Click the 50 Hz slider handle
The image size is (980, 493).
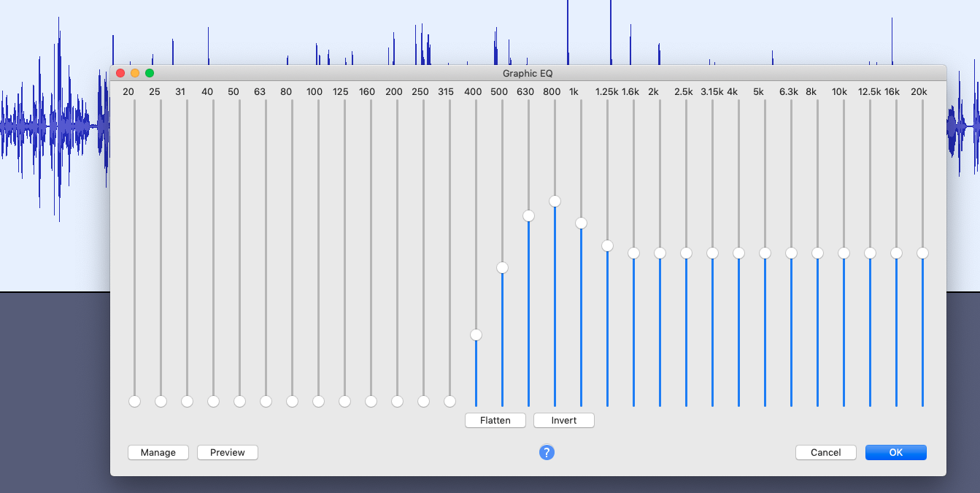[x=239, y=401]
